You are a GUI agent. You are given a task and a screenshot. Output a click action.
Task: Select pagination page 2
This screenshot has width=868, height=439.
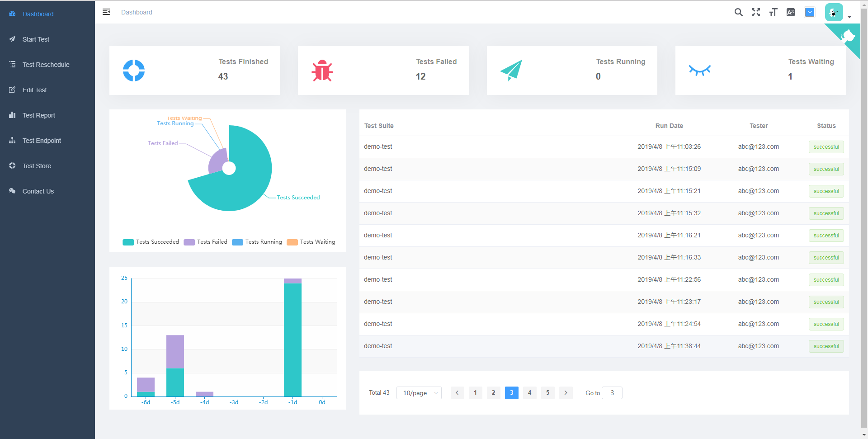493,393
